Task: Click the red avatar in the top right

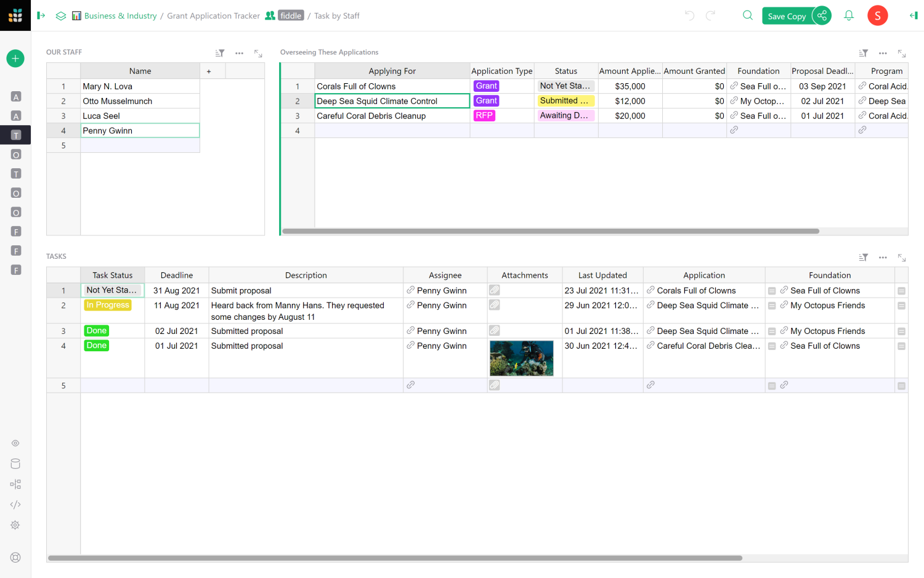Action: tap(877, 15)
